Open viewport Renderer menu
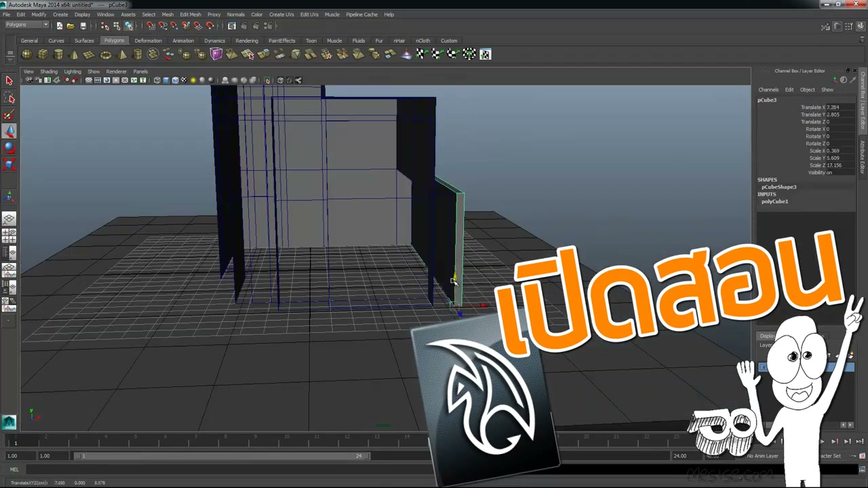The image size is (868, 488). click(116, 71)
